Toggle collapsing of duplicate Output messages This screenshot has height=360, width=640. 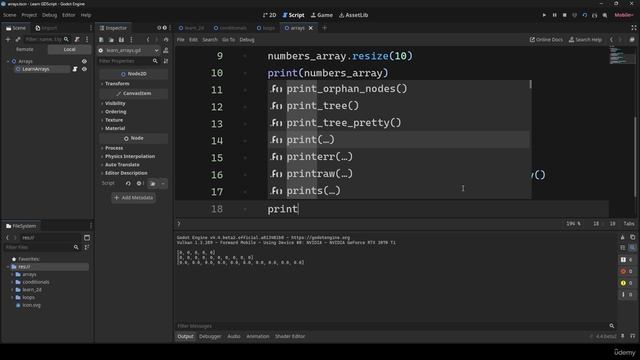coord(622,247)
